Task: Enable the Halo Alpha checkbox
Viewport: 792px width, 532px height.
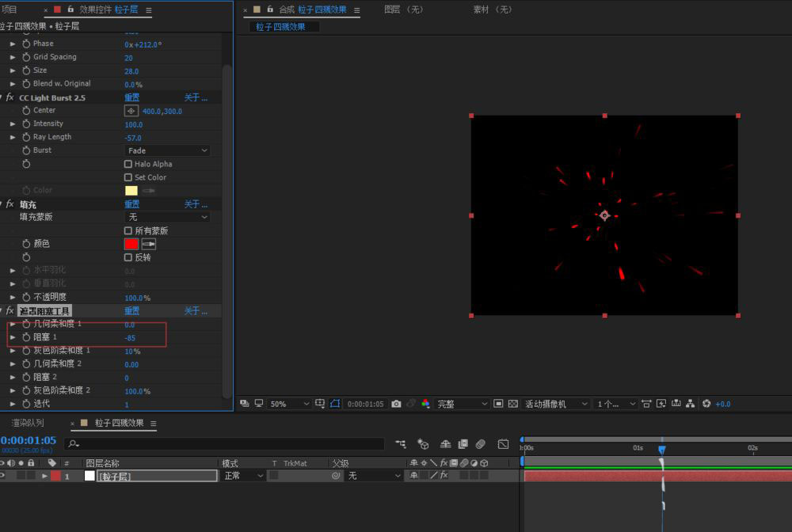Action: tap(128, 165)
